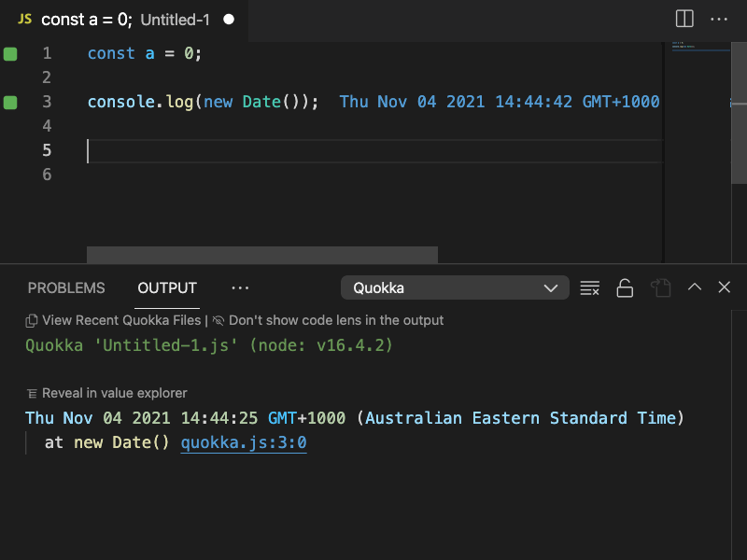Click View Recent Quokka Files
Image resolution: width=747 pixels, height=560 pixels.
[x=121, y=320]
